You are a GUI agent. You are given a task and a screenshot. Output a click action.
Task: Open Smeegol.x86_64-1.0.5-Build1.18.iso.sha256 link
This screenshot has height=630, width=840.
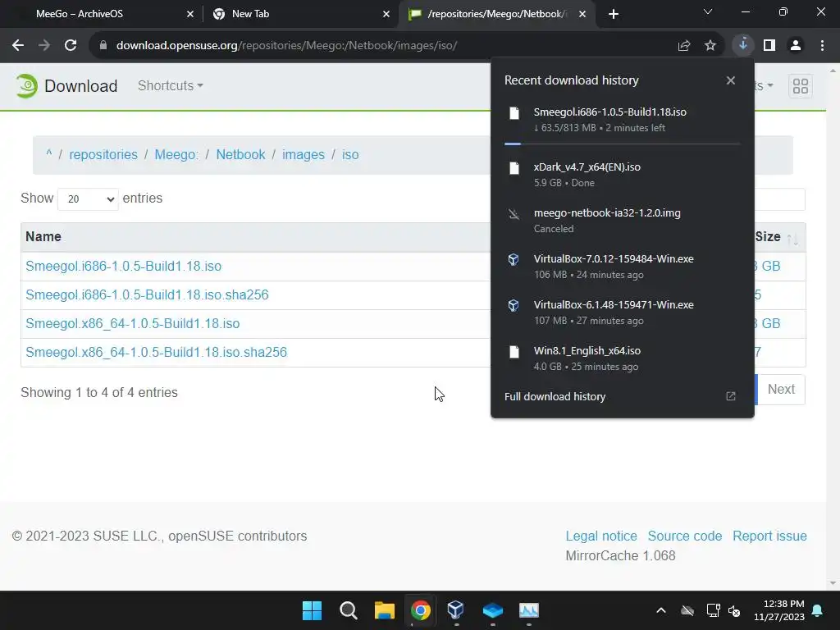tap(156, 353)
